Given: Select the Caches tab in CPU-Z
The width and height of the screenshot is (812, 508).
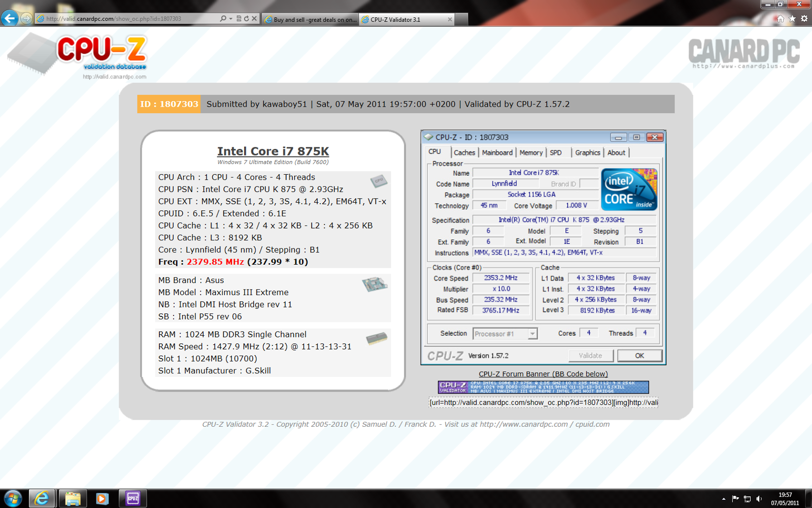Looking at the screenshot, I should [x=464, y=152].
